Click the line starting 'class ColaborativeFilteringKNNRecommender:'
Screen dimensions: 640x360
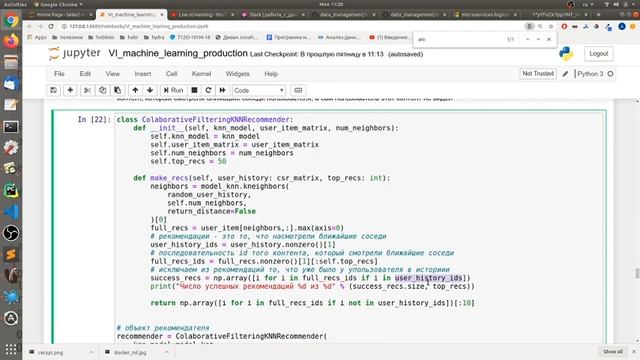coord(205,120)
